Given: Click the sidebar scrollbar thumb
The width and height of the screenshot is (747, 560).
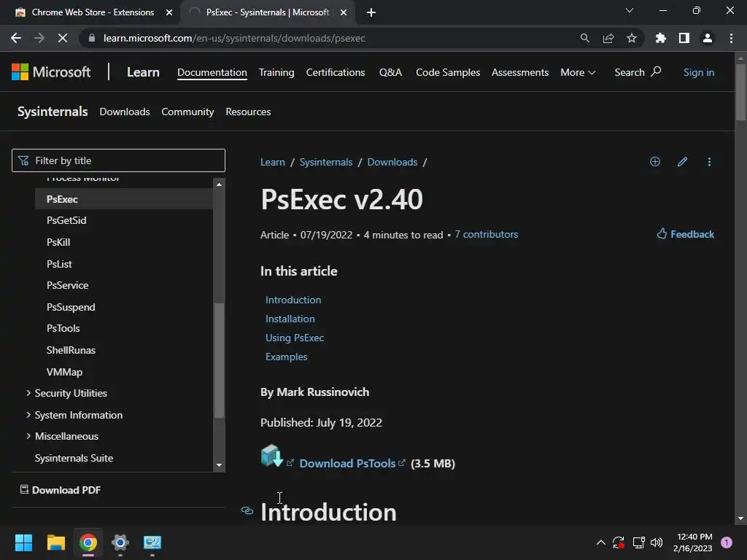Looking at the screenshot, I should coord(219,360).
